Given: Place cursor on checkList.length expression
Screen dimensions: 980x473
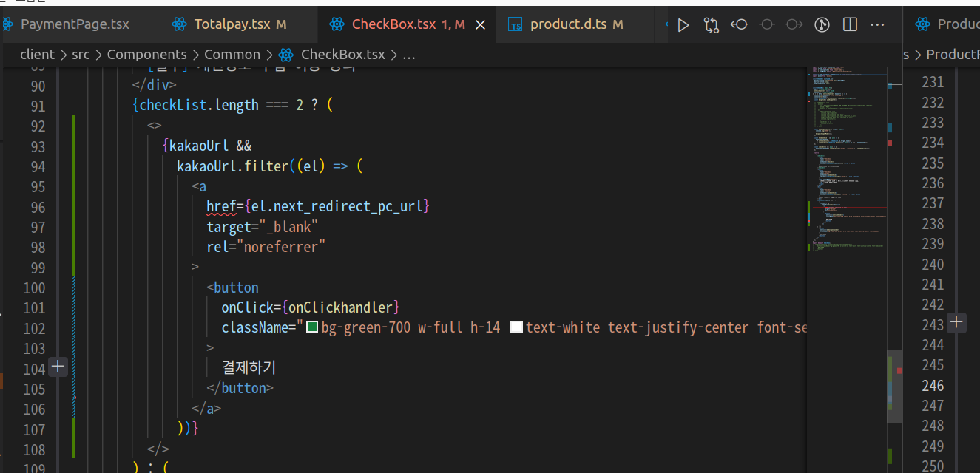Looking at the screenshot, I should point(199,106).
